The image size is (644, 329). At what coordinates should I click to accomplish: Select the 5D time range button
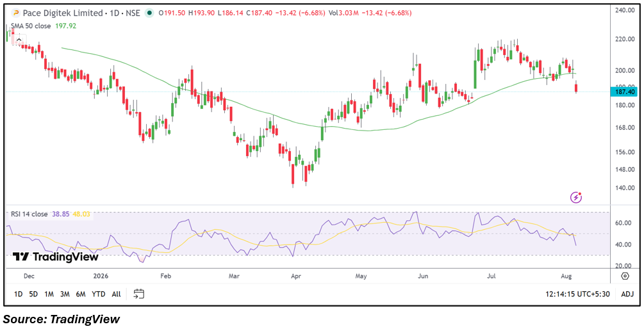click(33, 294)
